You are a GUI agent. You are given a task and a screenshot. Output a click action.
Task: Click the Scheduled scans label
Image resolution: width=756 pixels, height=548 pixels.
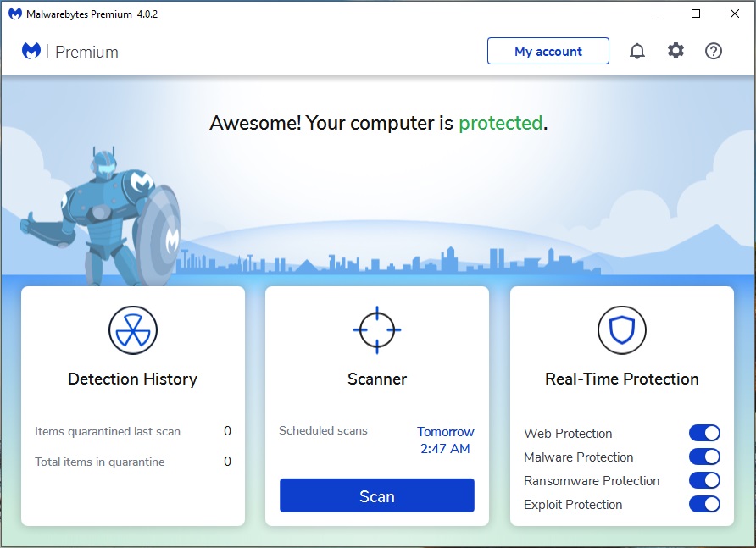tap(323, 430)
